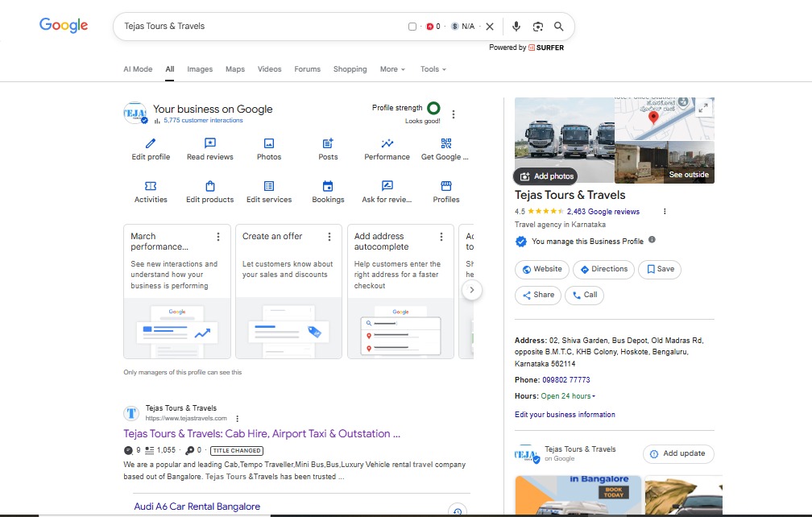
Task: Open March performance card options
Action: (x=218, y=237)
